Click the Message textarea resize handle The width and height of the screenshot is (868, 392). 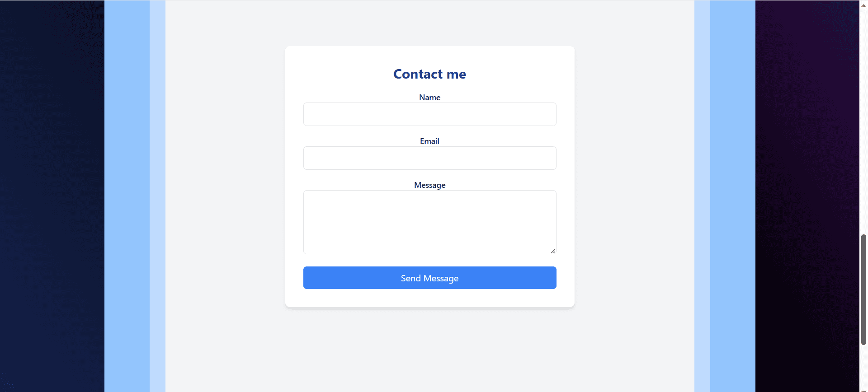(553, 251)
